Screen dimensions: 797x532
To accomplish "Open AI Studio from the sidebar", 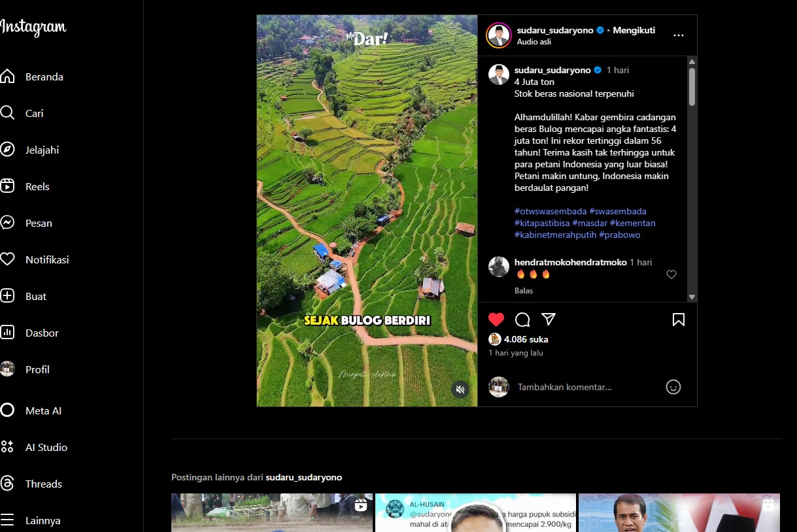I will tap(46, 447).
